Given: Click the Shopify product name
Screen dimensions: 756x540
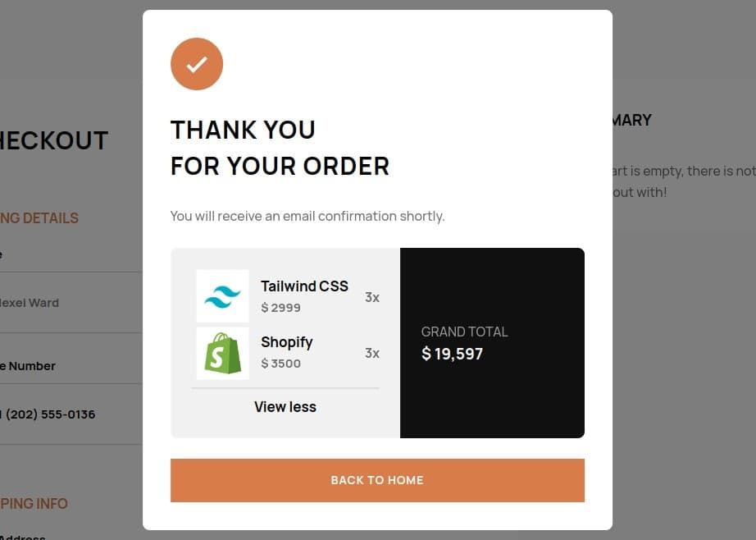Looking at the screenshot, I should pyautogui.click(x=287, y=342).
